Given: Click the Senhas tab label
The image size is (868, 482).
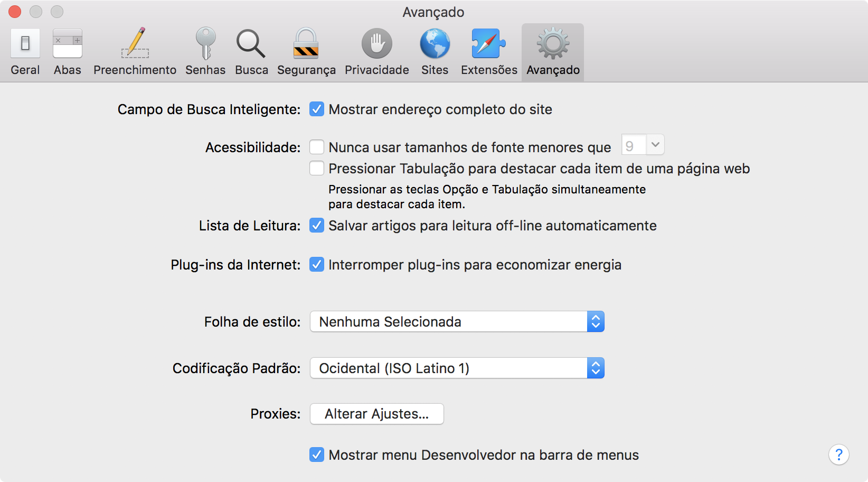Looking at the screenshot, I should (x=205, y=70).
